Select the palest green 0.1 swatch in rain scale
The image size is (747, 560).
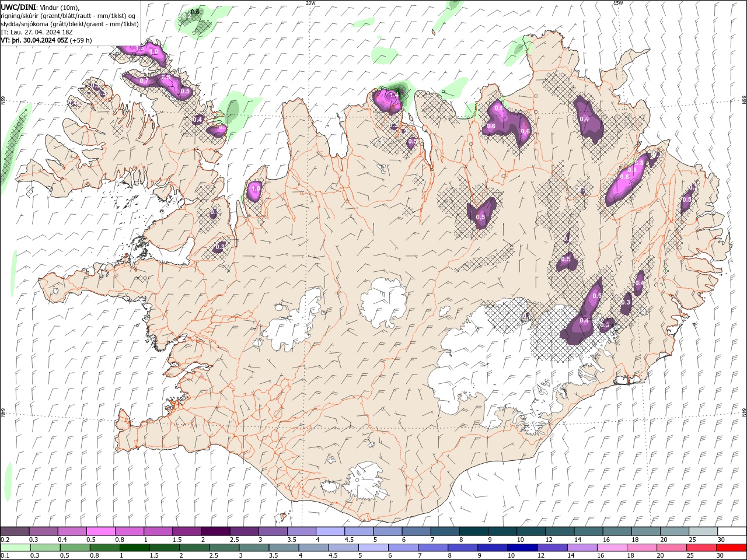pos(15,548)
